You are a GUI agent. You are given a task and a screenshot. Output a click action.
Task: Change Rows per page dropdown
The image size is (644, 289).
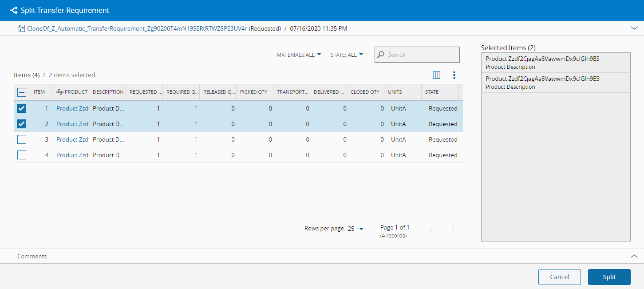(x=356, y=229)
